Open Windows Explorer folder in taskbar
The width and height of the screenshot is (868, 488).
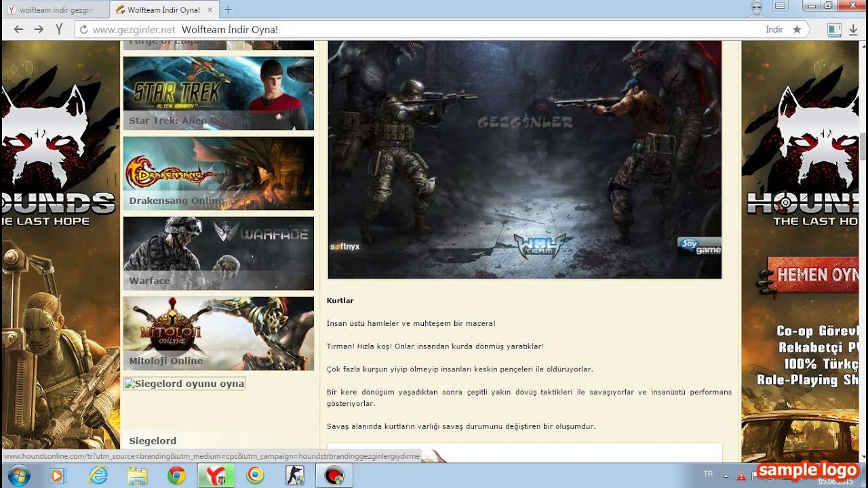click(x=138, y=476)
